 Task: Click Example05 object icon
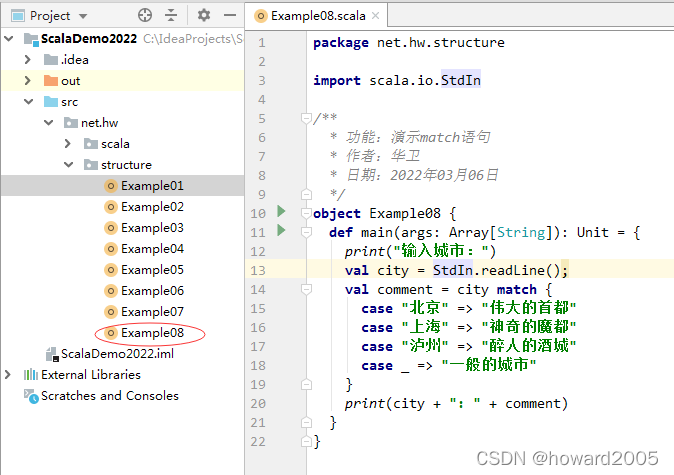pyautogui.click(x=111, y=270)
